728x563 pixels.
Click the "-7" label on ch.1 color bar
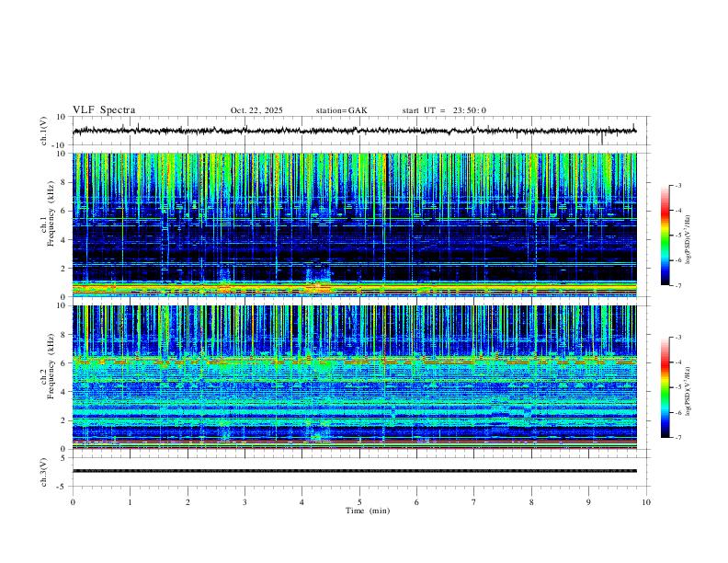click(677, 285)
